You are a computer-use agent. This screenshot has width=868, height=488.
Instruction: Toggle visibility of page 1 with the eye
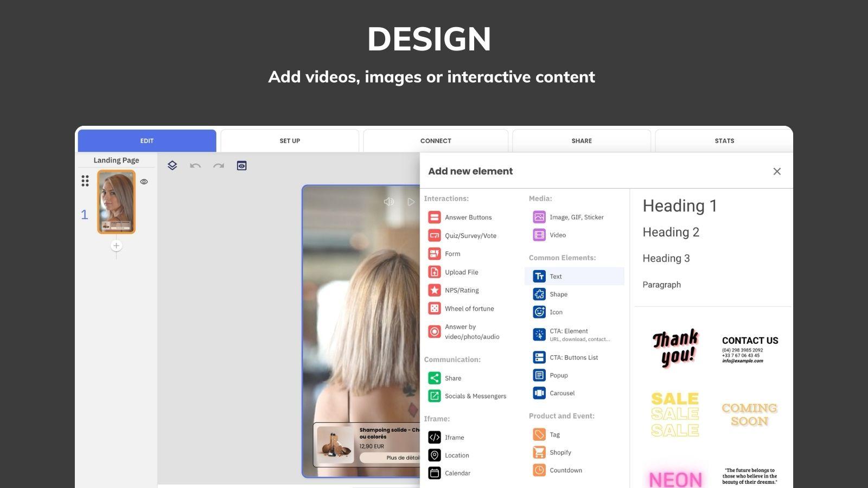point(144,182)
